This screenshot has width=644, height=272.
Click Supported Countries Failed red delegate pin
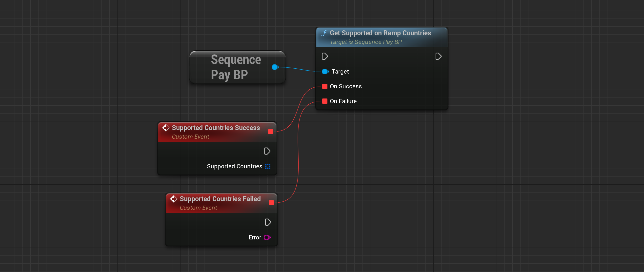tap(271, 203)
